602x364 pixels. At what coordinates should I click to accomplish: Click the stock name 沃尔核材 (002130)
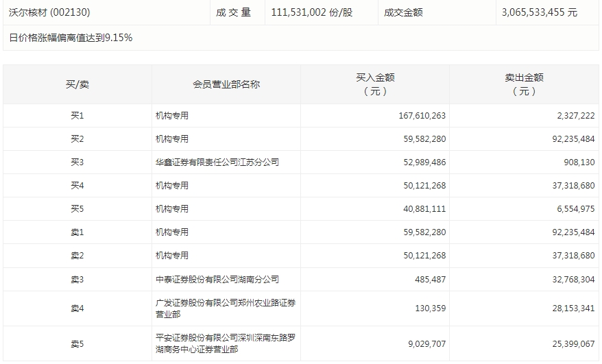pyautogui.click(x=49, y=12)
